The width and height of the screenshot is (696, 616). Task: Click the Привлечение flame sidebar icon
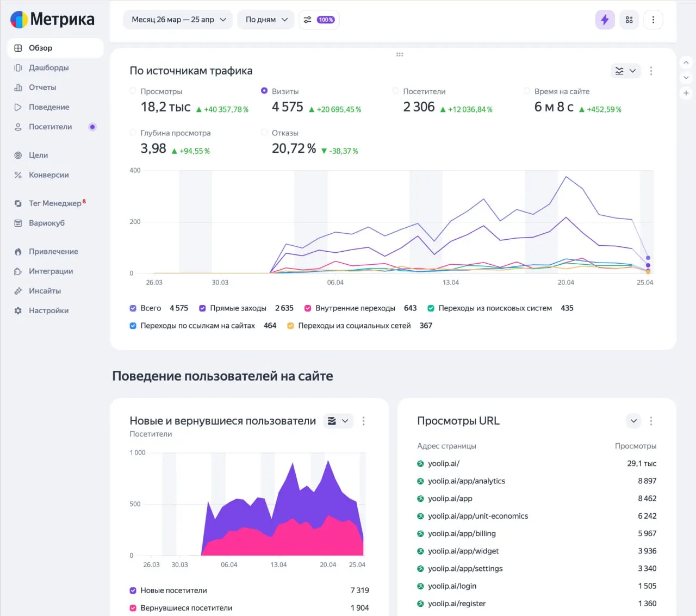pyautogui.click(x=18, y=252)
